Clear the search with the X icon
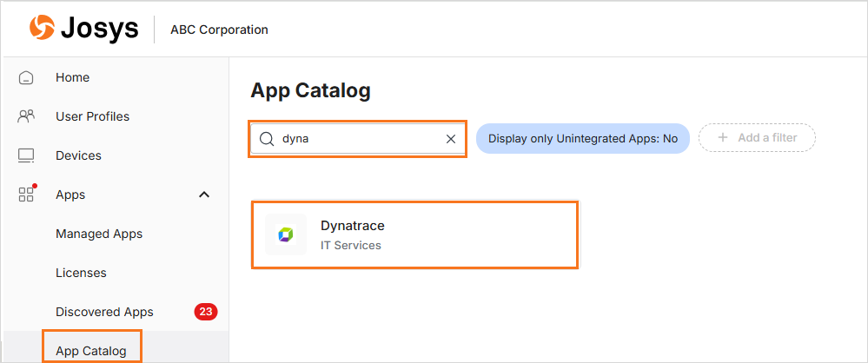Image resolution: width=868 pixels, height=363 pixels. 451,139
